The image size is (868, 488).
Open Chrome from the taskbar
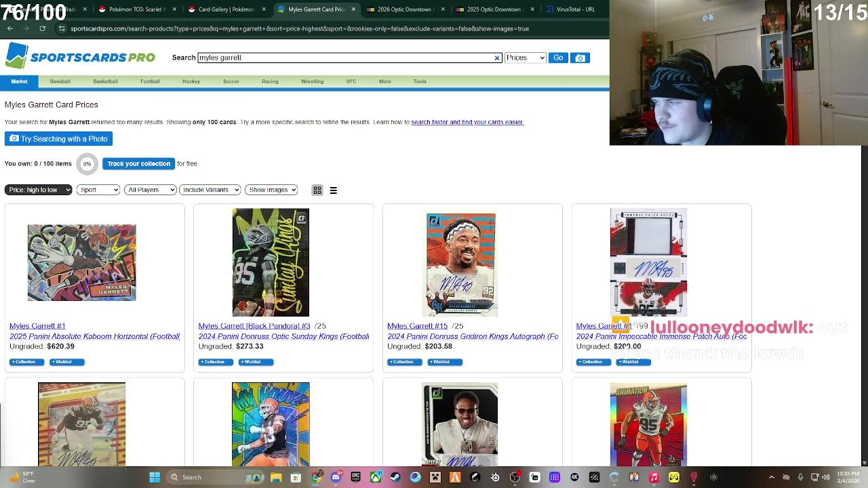tap(316, 477)
